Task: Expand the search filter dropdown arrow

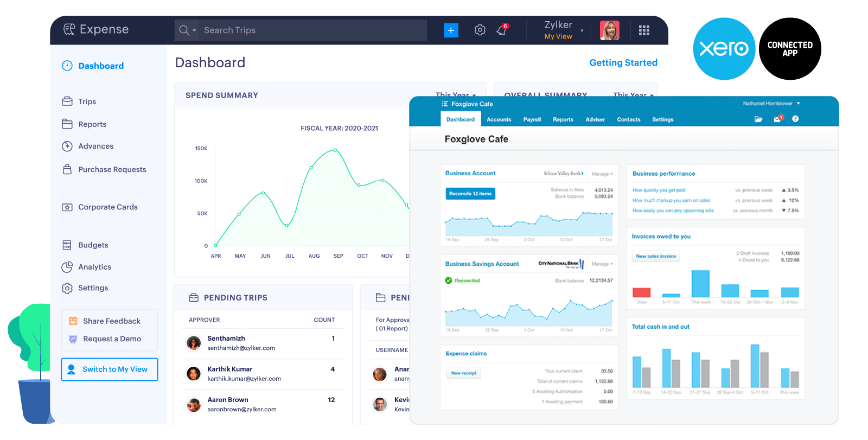Action: click(194, 30)
